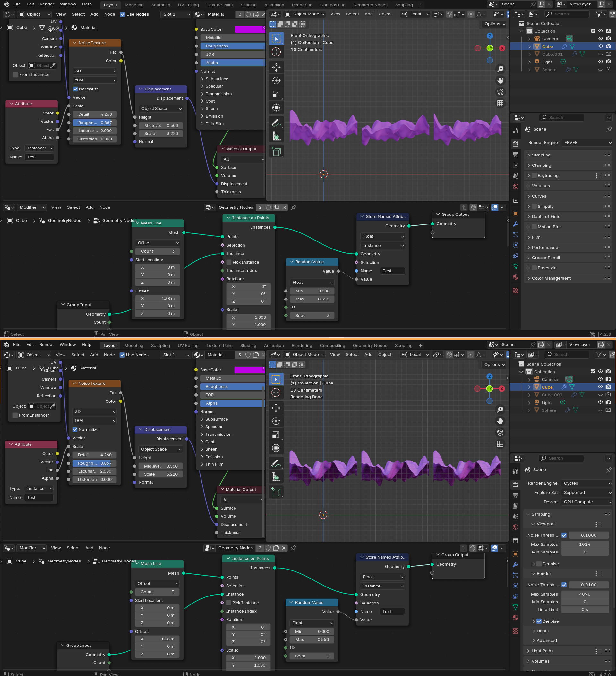The height and width of the screenshot is (676, 616).
Task: Click the pan hand icon in upper viewport
Action: tap(500, 80)
